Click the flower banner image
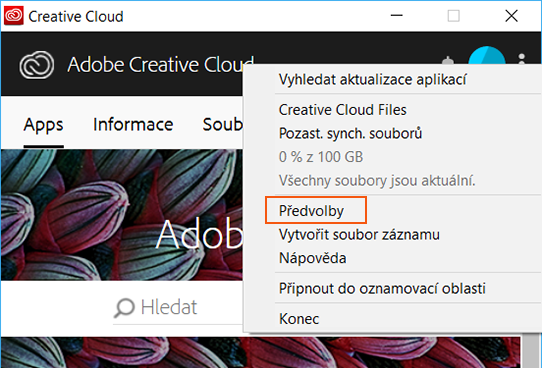Viewport: 542px width, 368px height. [x=122, y=214]
